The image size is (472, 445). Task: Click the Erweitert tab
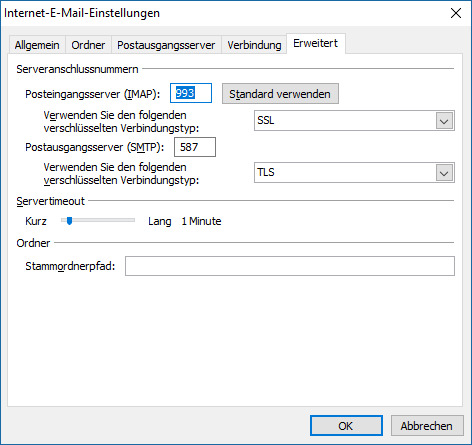click(316, 43)
